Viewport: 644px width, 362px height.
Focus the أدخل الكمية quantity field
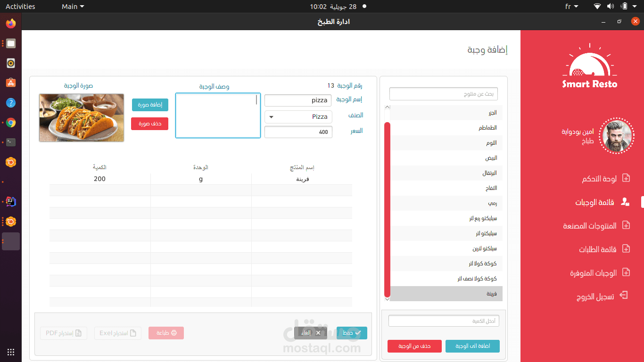click(x=444, y=321)
